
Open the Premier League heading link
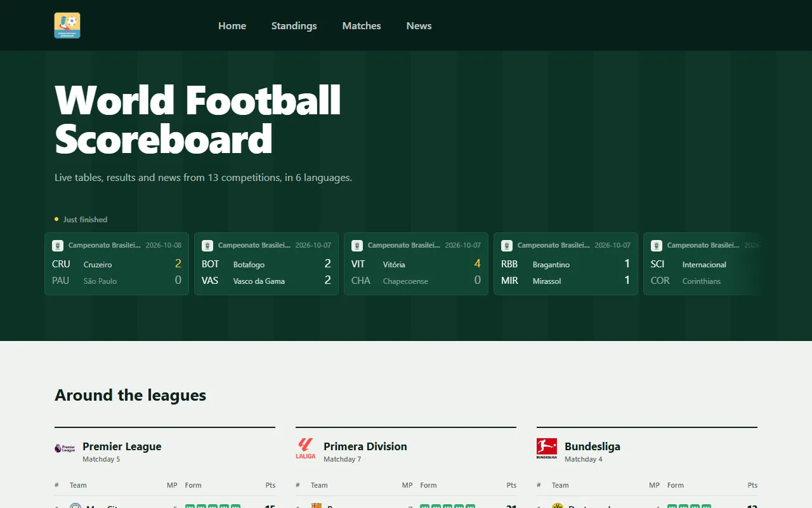pos(122,446)
